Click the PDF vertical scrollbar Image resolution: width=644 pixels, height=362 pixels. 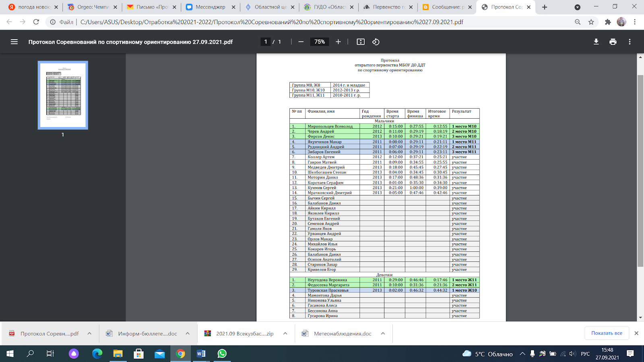[640, 171]
